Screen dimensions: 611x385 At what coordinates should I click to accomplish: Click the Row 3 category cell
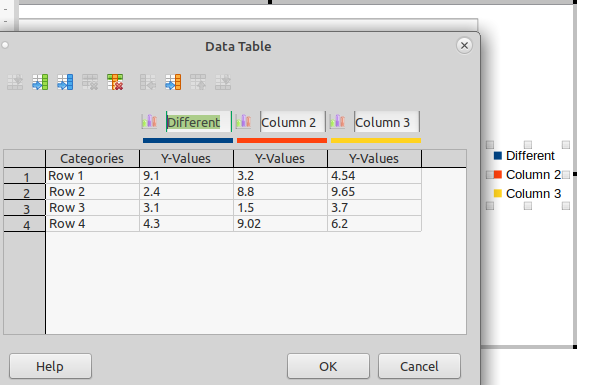tap(92, 208)
